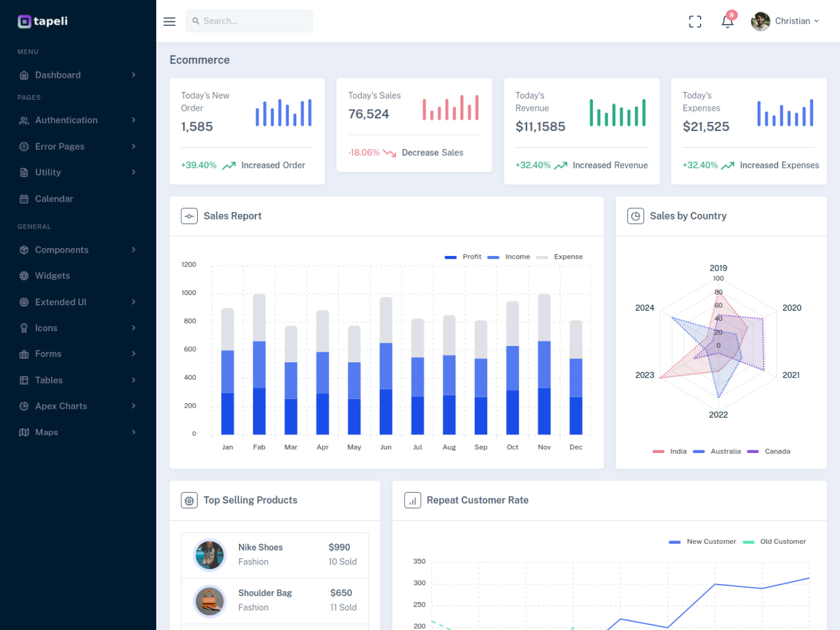Toggle the hamburger sidebar menu
Viewport: 840px width, 630px height.
169,21
